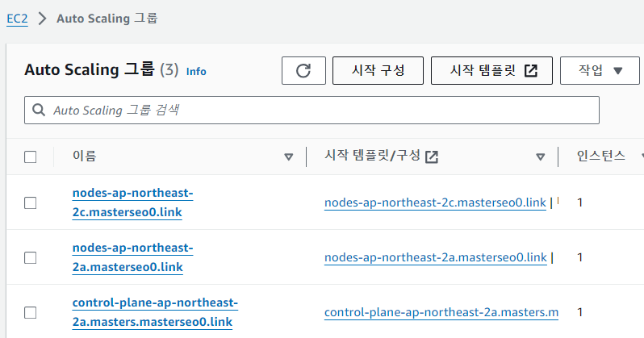This screenshot has width=644, height=338.
Task: Click the external link icon on 시작 템플릿 button
Action: pyautogui.click(x=531, y=71)
